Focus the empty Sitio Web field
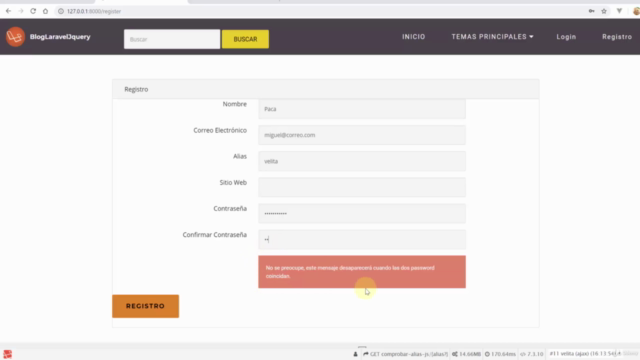 click(x=362, y=187)
